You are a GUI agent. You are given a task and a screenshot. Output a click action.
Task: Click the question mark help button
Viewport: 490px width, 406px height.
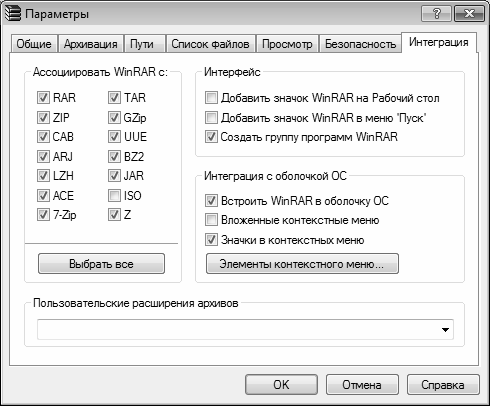pos(436,14)
